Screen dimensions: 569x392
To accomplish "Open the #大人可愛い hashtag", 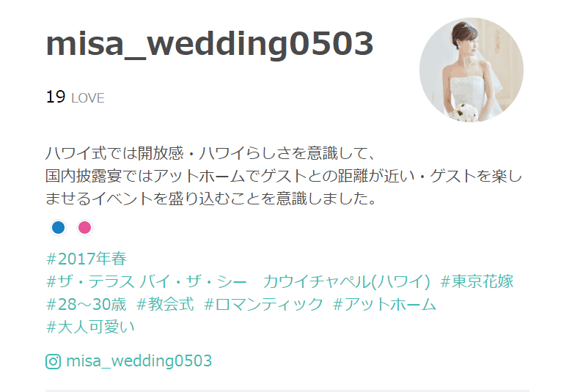I will point(90,327).
